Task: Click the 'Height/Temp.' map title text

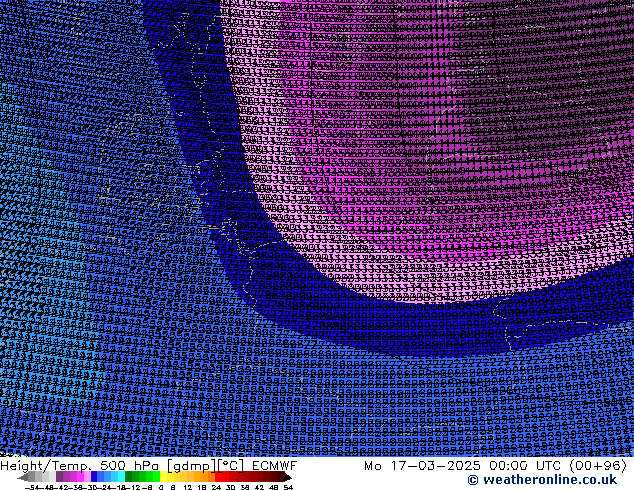Action: click(x=46, y=466)
